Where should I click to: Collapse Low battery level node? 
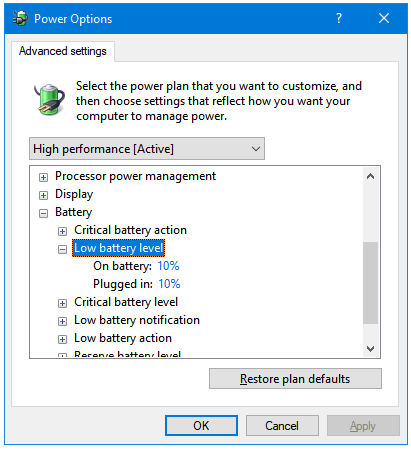click(x=62, y=249)
